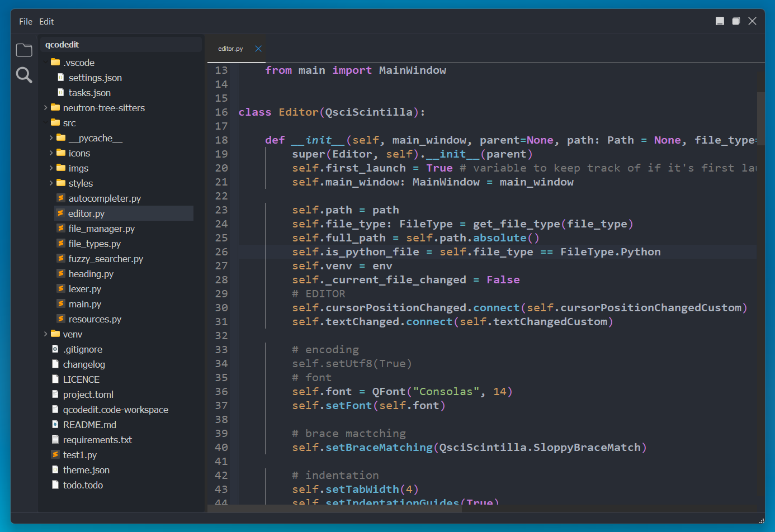
Task: Open project.toml in the tree
Action: click(x=88, y=395)
